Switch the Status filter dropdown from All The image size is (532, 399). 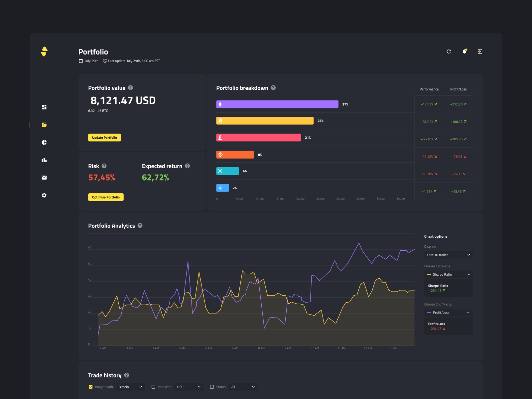243,387
